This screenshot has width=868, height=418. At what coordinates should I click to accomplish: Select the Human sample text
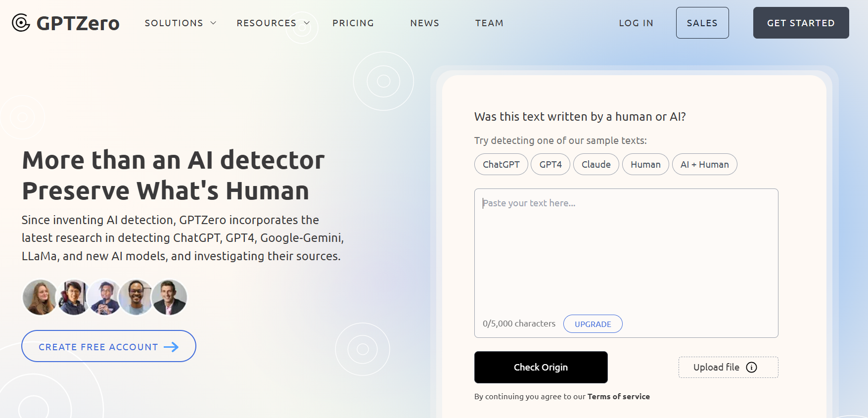point(645,164)
